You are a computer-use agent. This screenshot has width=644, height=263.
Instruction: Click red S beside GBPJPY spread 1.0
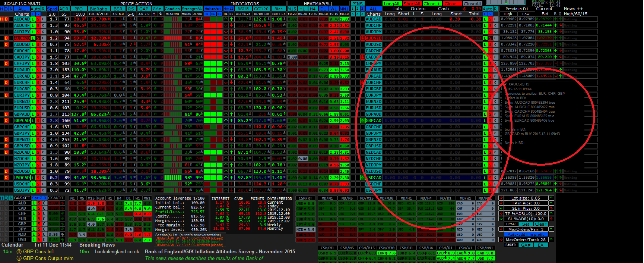38,133
